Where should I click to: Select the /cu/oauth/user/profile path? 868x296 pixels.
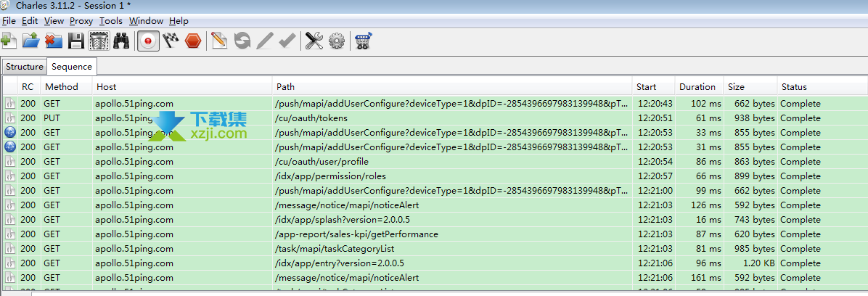[322, 162]
